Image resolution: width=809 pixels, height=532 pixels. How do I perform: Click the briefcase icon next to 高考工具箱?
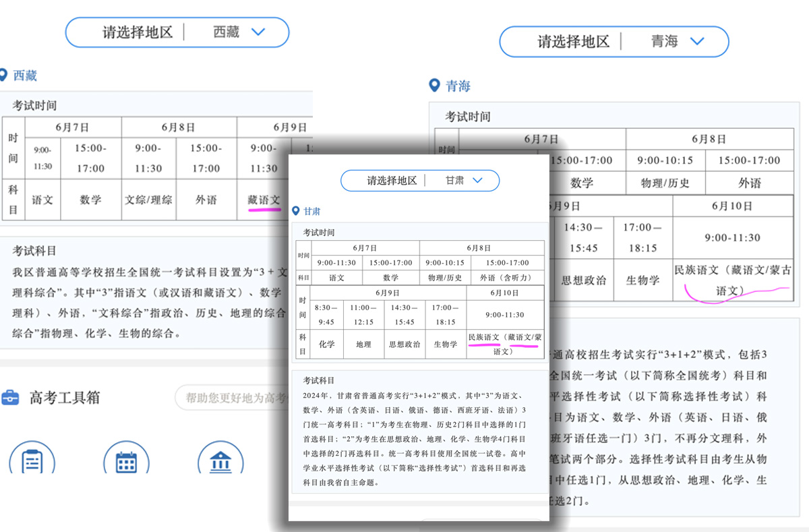(x=10, y=398)
